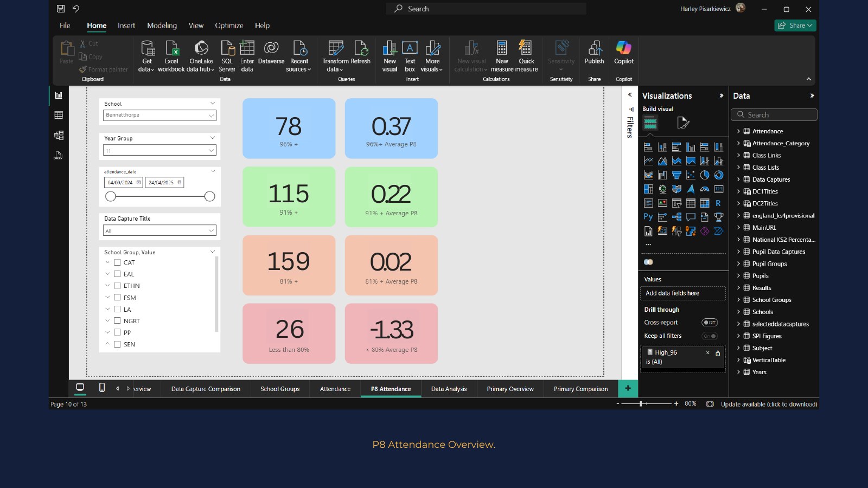Viewport: 868px width, 488px height.
Task: Create a Quick measure
Action: 526,56
